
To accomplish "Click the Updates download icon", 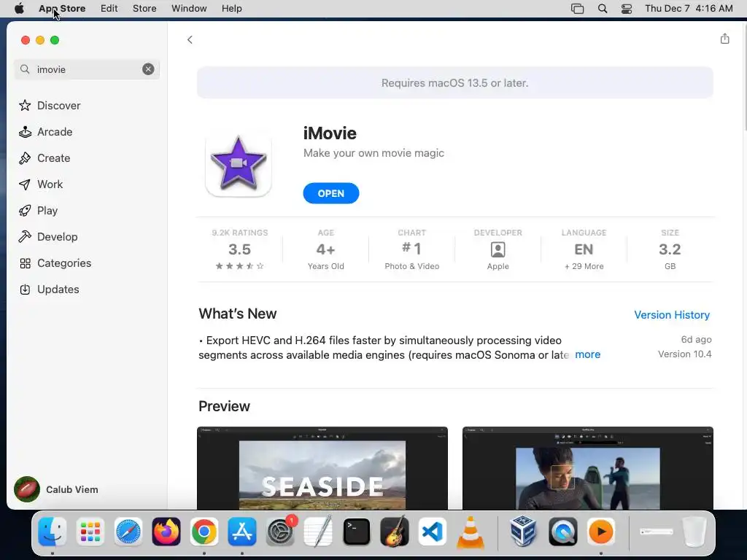I will click(x=25, y=289).
